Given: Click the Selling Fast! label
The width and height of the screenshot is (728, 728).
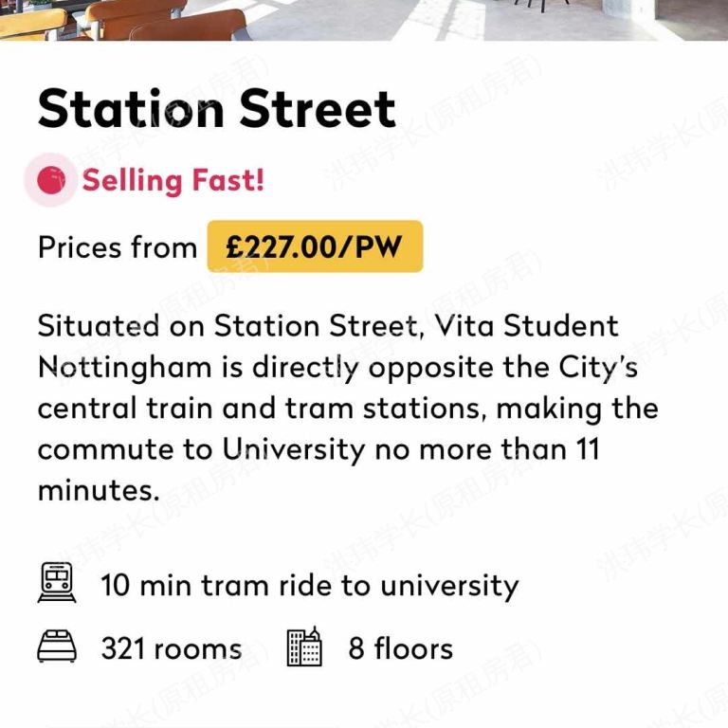Looking at the screenshot, I should (173, 181).
